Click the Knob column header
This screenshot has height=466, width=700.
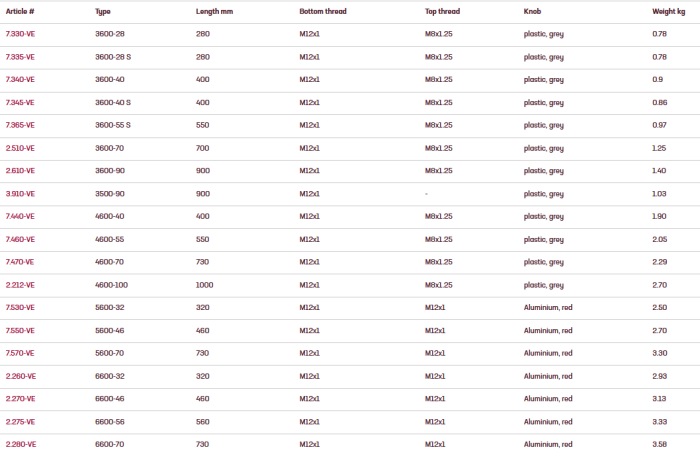tap(533, 11)
